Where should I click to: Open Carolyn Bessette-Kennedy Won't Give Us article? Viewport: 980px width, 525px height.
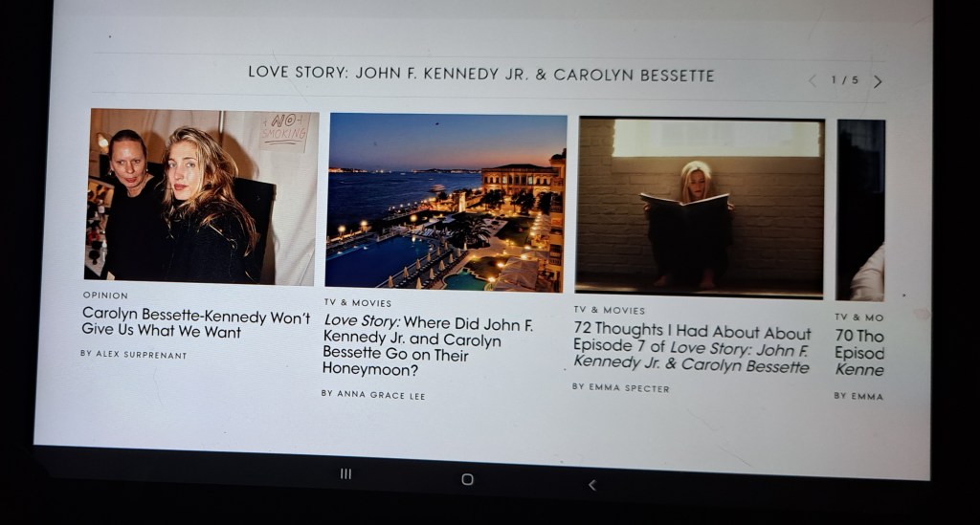[x=195, y=323]
